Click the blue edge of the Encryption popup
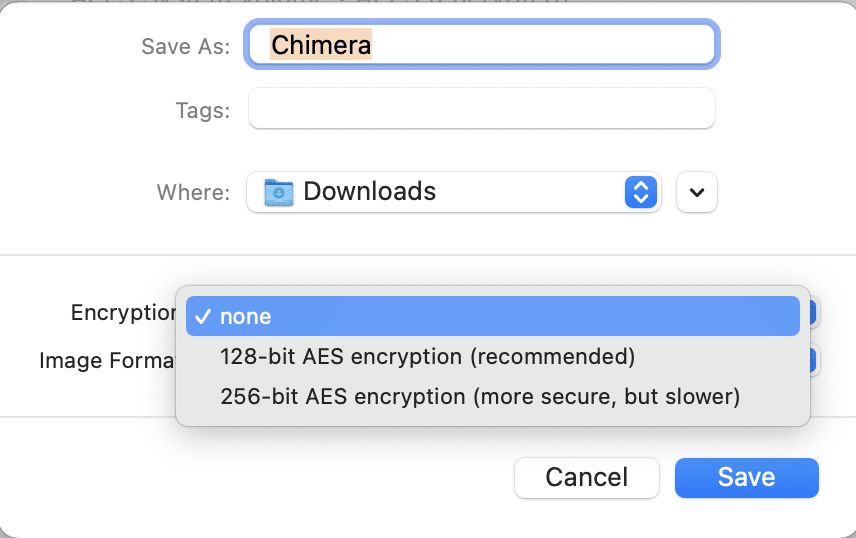 [814, 313]
